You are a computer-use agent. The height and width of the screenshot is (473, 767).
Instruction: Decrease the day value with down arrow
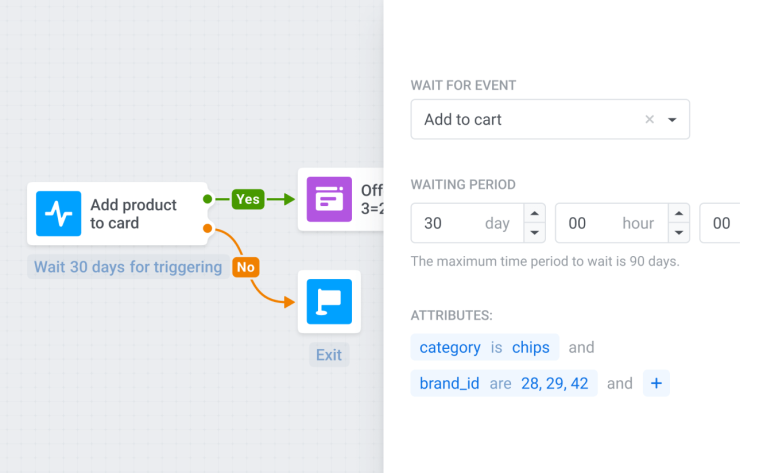click(x=535, y=233)
